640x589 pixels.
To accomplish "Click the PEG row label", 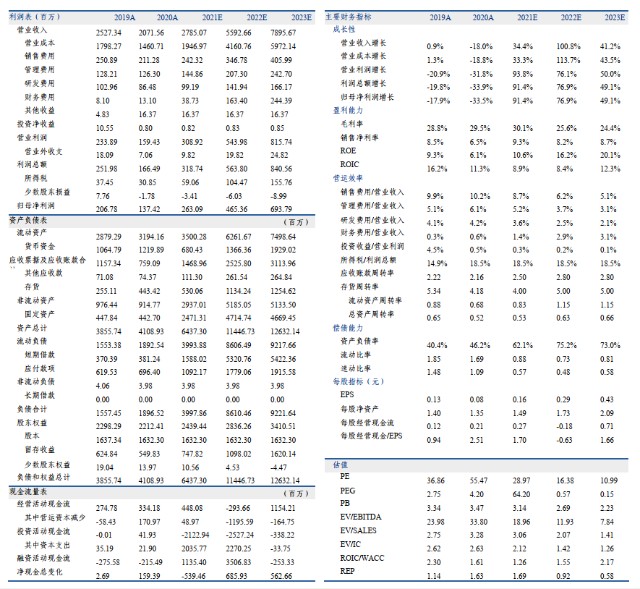I will (x=347, y=493).
